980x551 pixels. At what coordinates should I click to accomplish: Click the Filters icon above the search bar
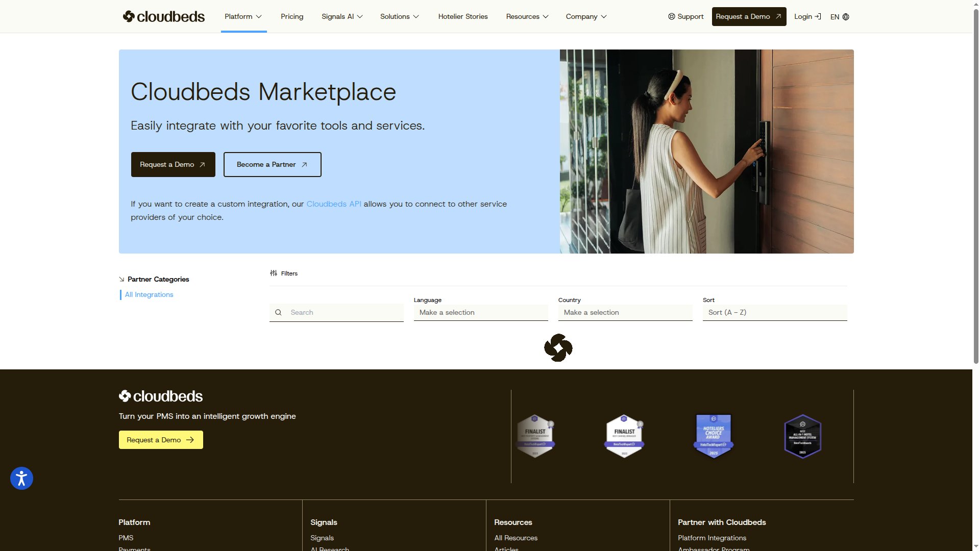point(274,273)
